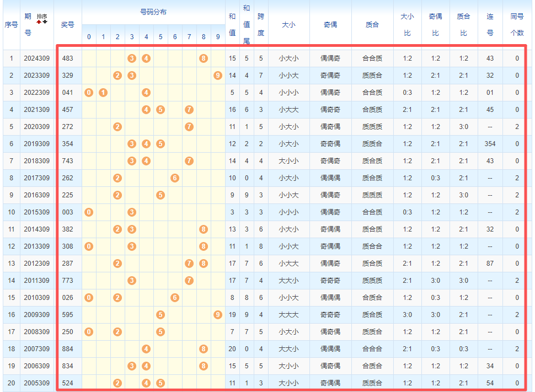Click the black descending sort arrow
The image size is (535, 392).
click(x=45, y=22)
